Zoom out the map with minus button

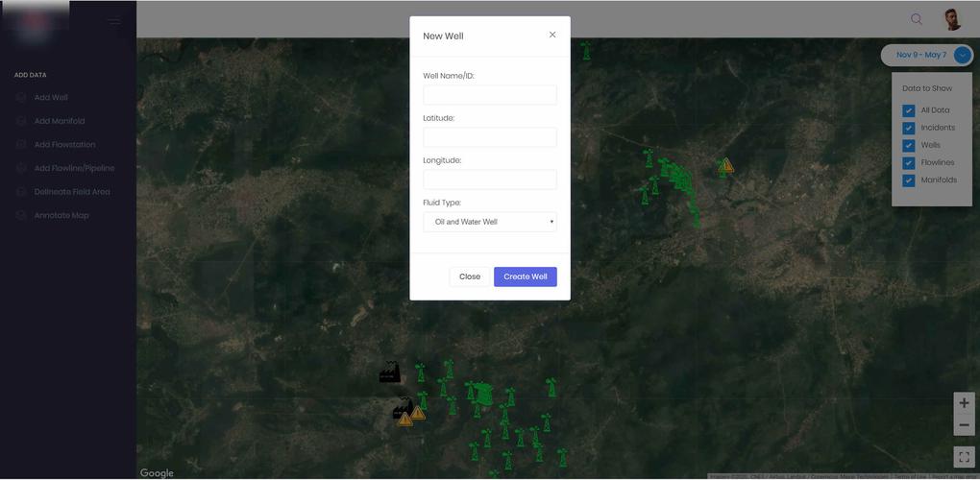click(964, 425)
